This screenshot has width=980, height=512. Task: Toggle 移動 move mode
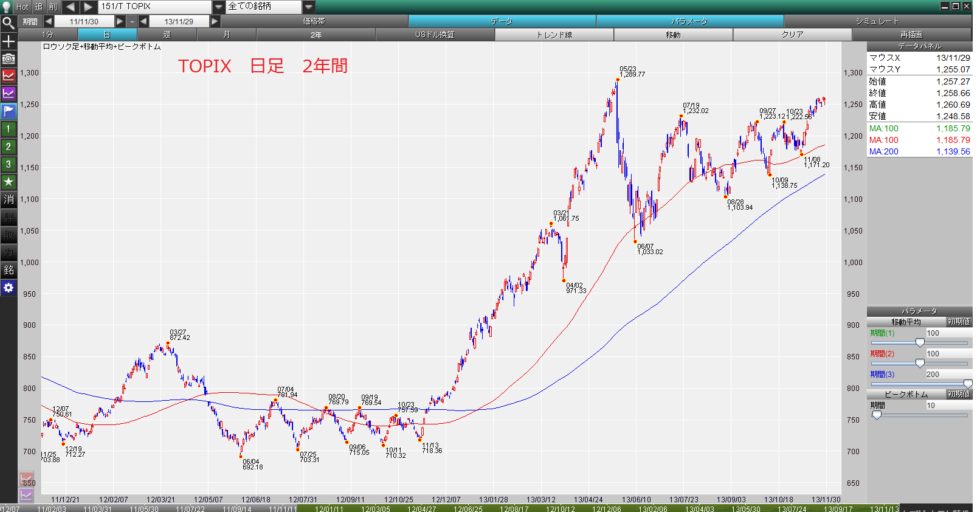674,35
